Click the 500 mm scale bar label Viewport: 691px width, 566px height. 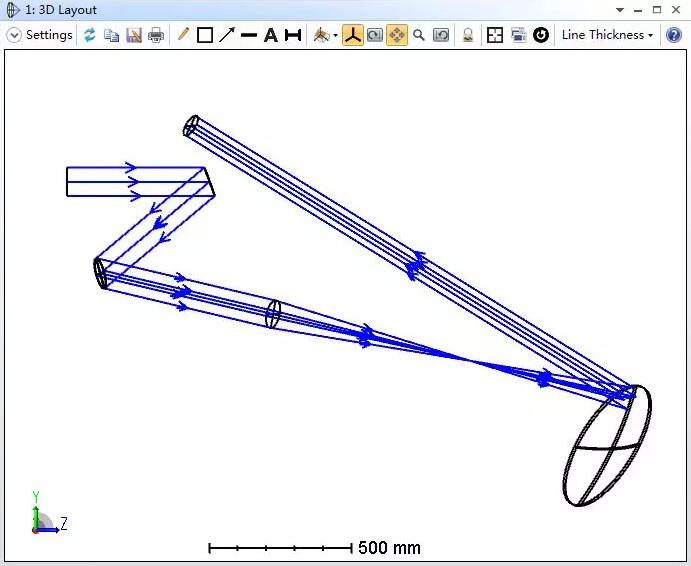(x=389, y=548)
